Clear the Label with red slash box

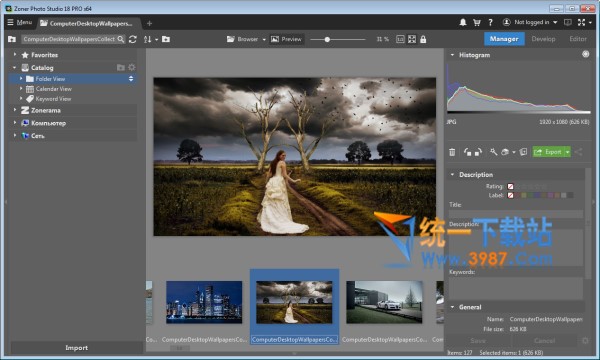(510, 195)
